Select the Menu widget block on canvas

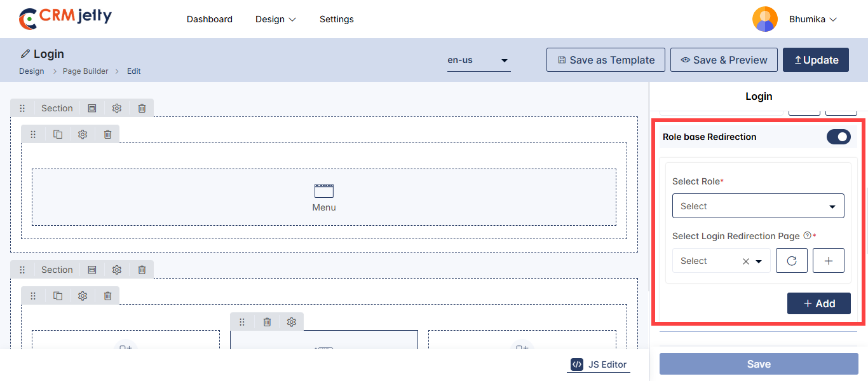click(324, 197)
